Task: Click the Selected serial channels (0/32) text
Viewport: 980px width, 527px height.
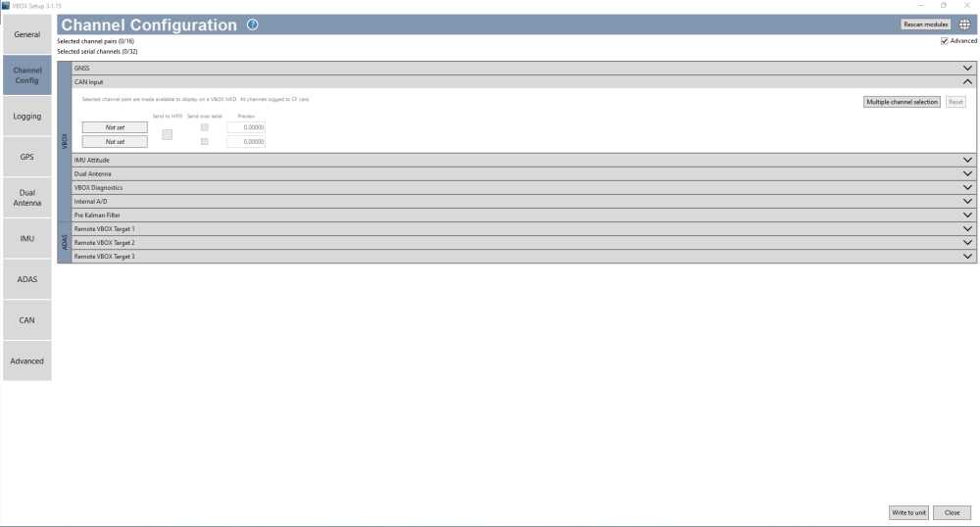Action: pos(97,52)
